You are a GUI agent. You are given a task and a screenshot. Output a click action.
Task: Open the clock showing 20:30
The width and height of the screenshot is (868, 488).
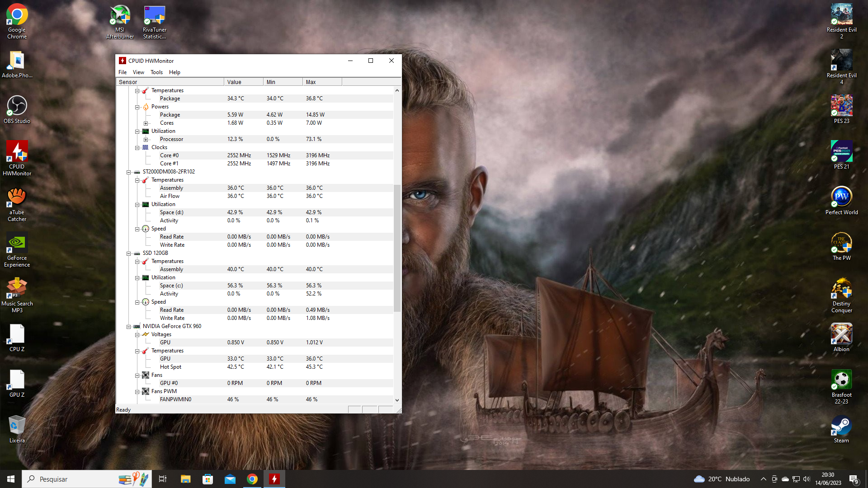coord(828,479)
